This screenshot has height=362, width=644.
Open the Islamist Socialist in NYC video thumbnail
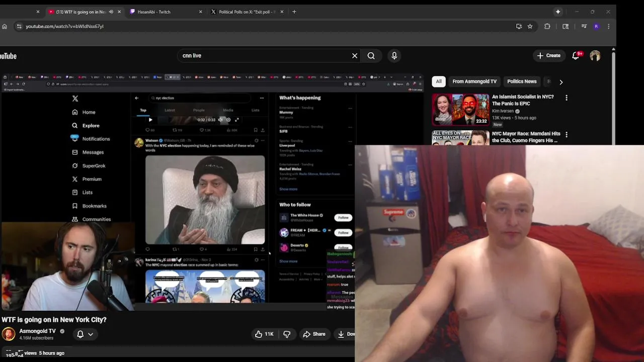(460, 109)
